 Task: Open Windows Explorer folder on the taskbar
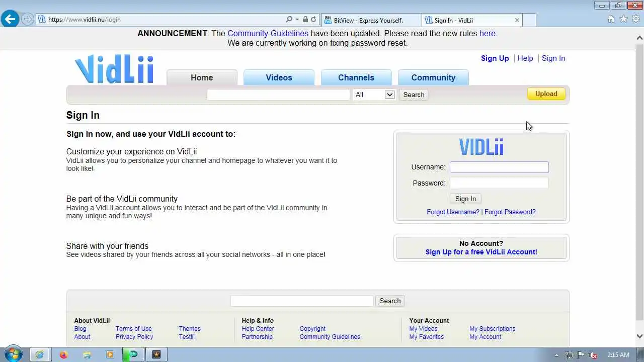click(x=87, y=354)
